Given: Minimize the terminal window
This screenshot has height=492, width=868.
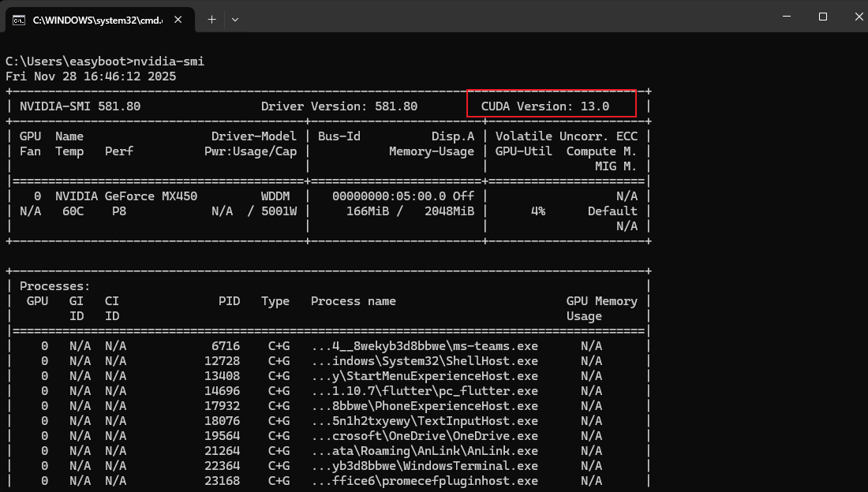Looking at the screenshot, I should point(786,17).
